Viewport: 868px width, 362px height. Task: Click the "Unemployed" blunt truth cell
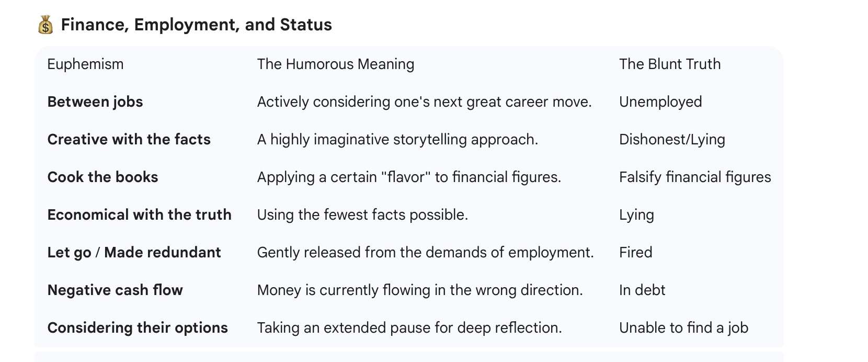[x=660, y=102]
